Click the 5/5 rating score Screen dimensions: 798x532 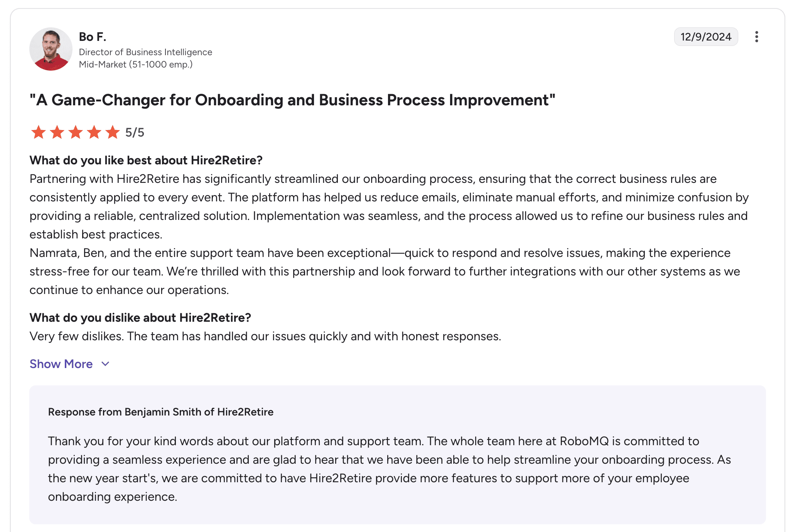(x=135, y=132)
